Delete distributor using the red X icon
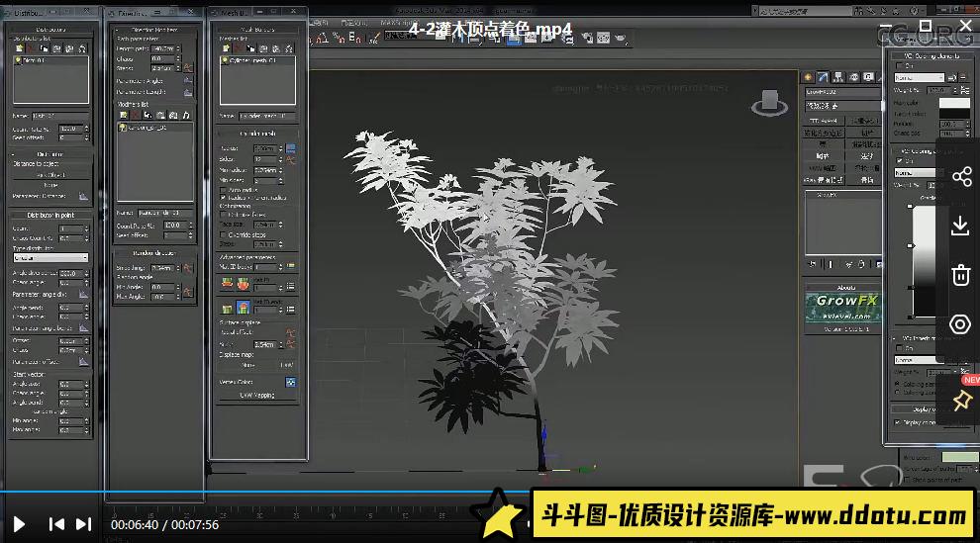The height and width of the screenshot is (543, 980). (32, 48)
